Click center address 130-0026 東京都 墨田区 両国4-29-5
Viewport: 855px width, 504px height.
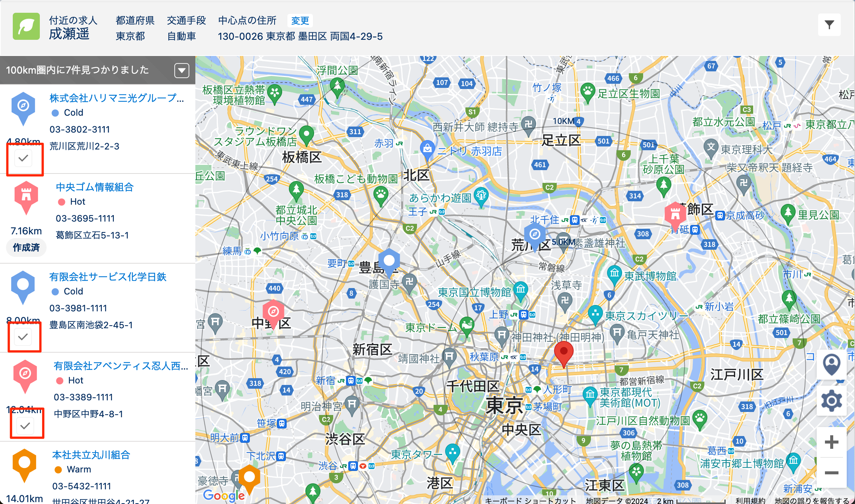[x=300, y=36]
